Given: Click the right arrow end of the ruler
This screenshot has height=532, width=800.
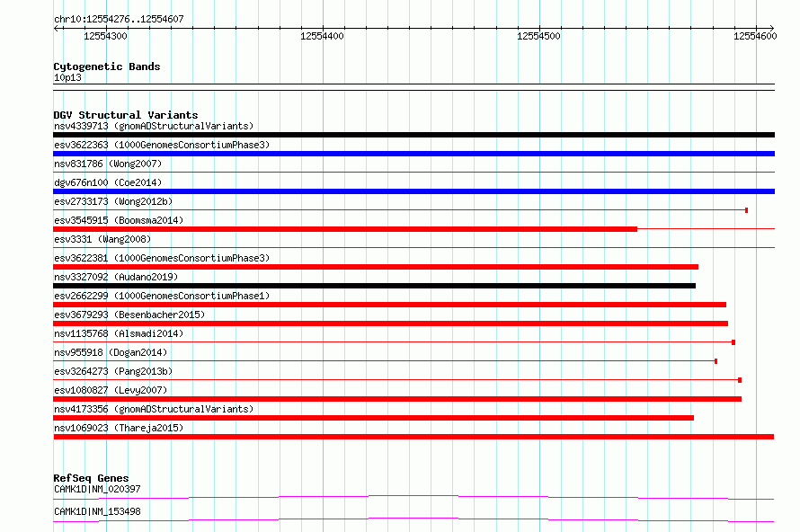Looking at the screenshot, I should [x=771, y=28].
